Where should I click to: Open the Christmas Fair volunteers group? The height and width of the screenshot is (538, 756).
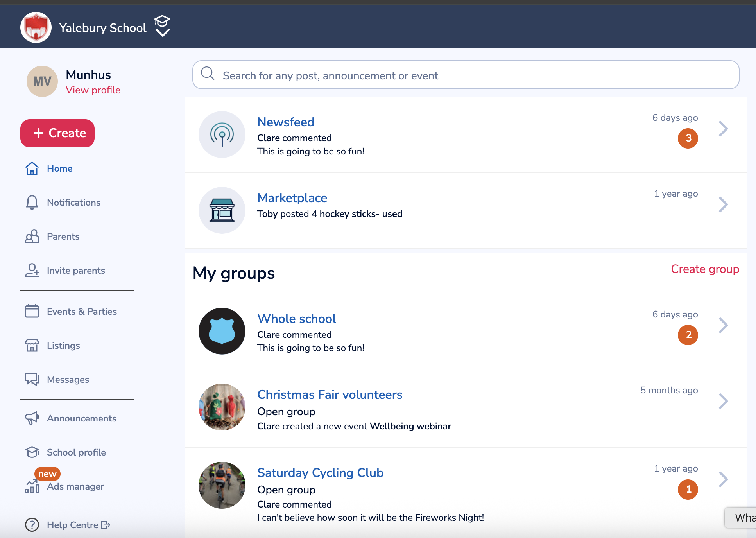[x=330, y=395]
